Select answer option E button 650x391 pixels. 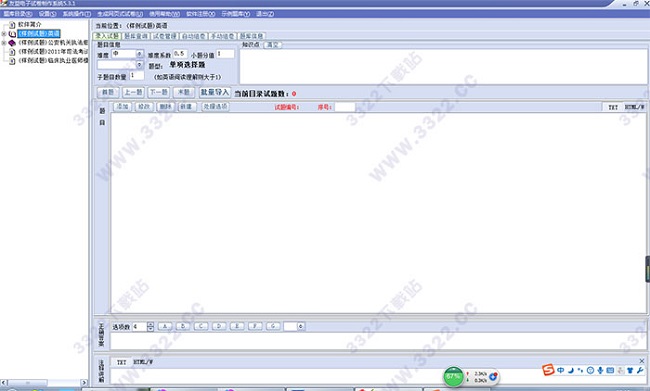(237, 326)
